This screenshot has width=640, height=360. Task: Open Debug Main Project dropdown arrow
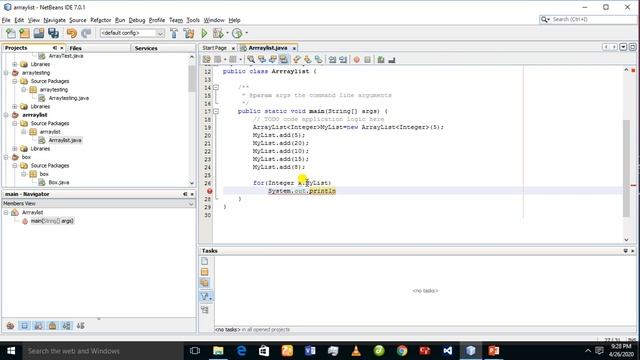227,33
